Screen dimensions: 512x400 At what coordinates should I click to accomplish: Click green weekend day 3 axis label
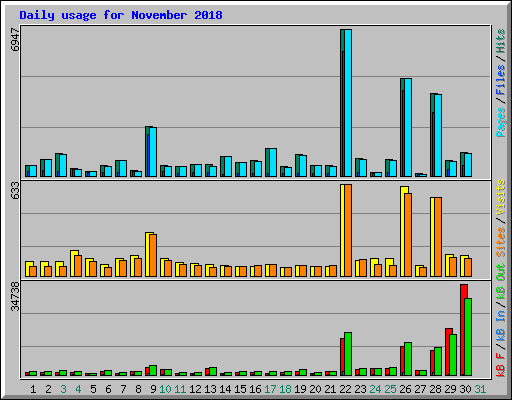pos(63,389)
